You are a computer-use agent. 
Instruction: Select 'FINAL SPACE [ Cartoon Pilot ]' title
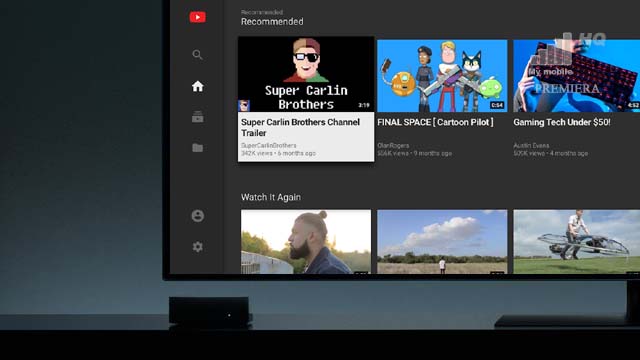pos(435,122)
